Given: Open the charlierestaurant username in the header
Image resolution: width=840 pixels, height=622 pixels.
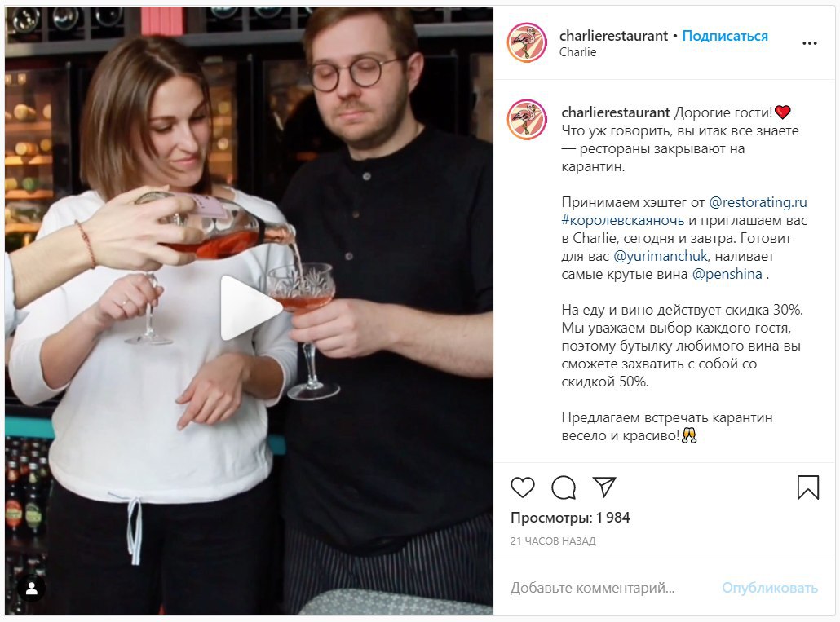Looking at the screenshot, I should (613, 36).
